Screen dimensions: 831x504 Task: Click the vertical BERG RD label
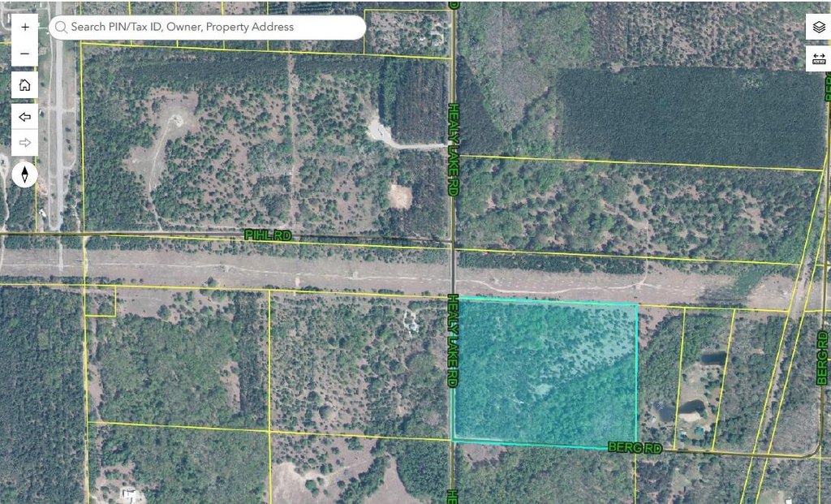(822, 358)
